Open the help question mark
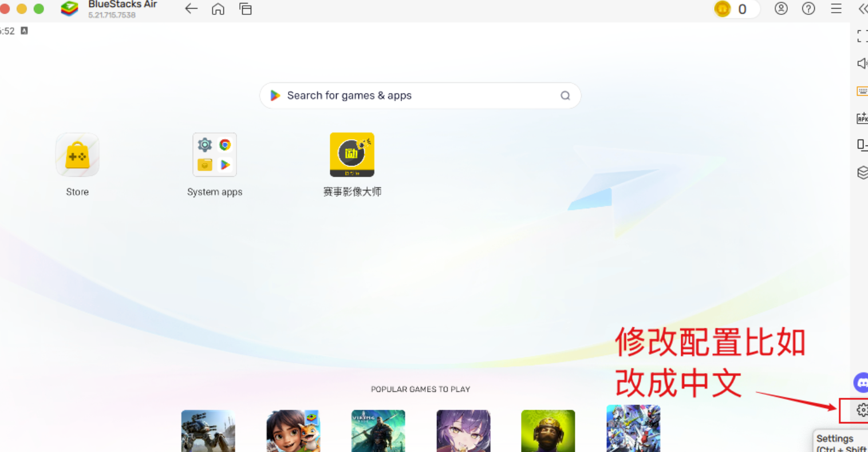Viewport: 868px width, 452px height. tap(808, 9)
